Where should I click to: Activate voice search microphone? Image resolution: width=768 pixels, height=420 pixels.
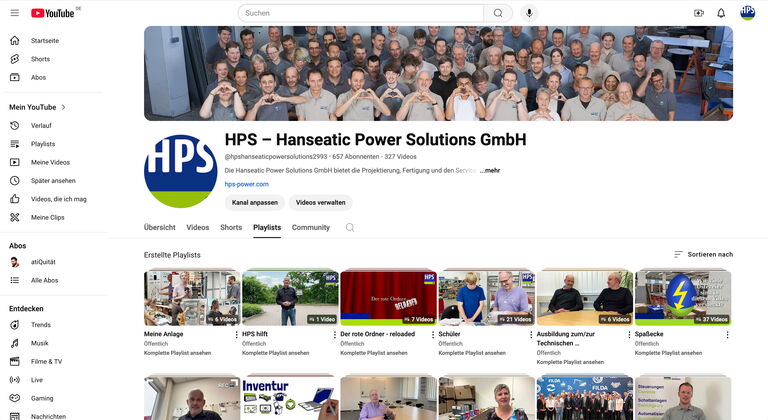tap(529, 13)
